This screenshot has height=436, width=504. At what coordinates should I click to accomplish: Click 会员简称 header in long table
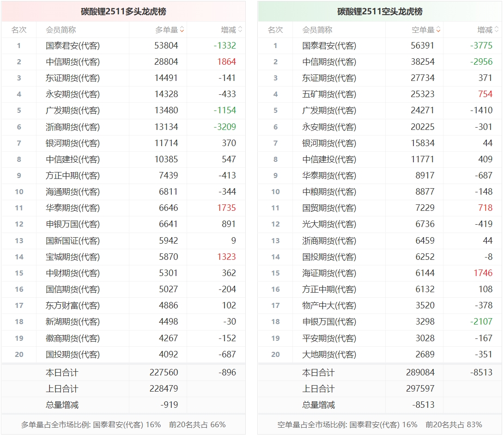pyautogui.click(x=61, y=30)
